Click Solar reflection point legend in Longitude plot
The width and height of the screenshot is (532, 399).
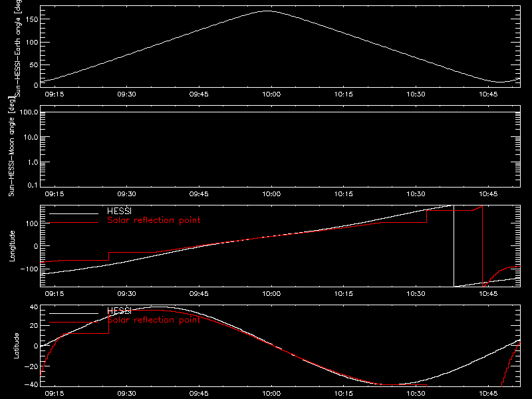click(154, 220)
